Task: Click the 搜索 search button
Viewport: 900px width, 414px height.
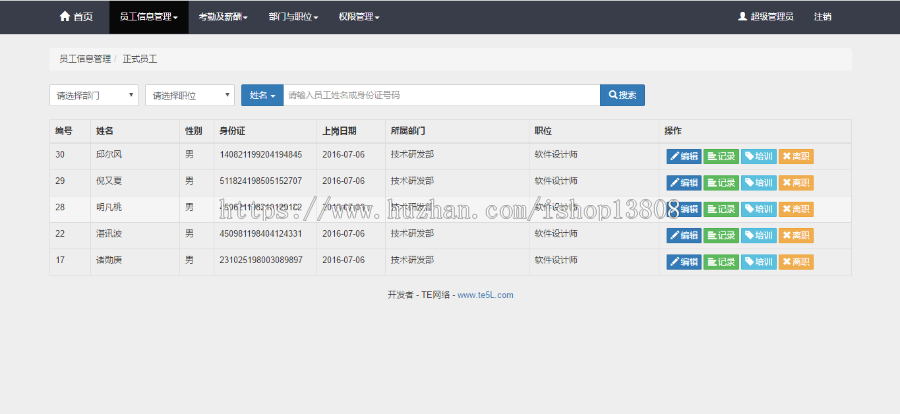Action: pos(622,95)
